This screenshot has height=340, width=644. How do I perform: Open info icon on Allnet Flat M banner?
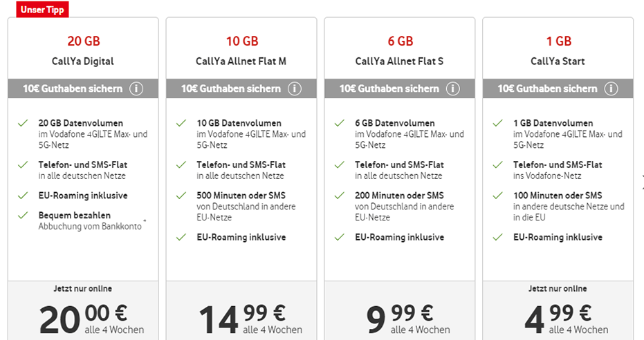click(x=295, y=88)
